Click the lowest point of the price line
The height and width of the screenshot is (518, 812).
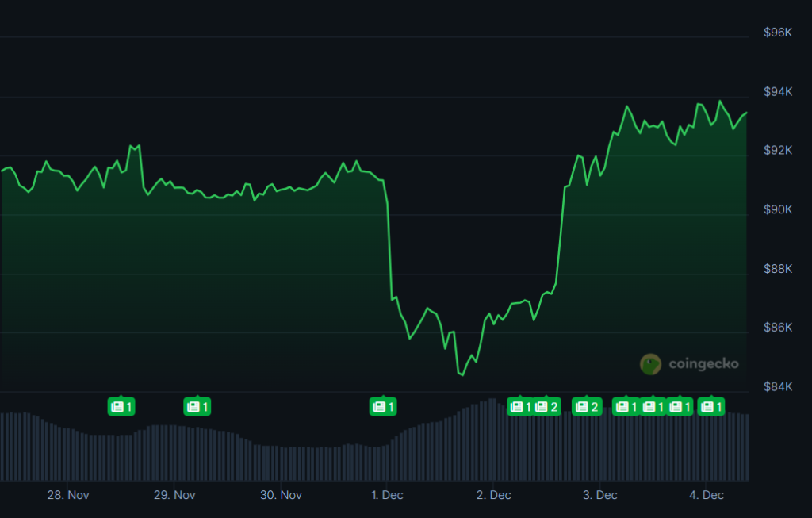pyautogui.click(x=462, y=374)
